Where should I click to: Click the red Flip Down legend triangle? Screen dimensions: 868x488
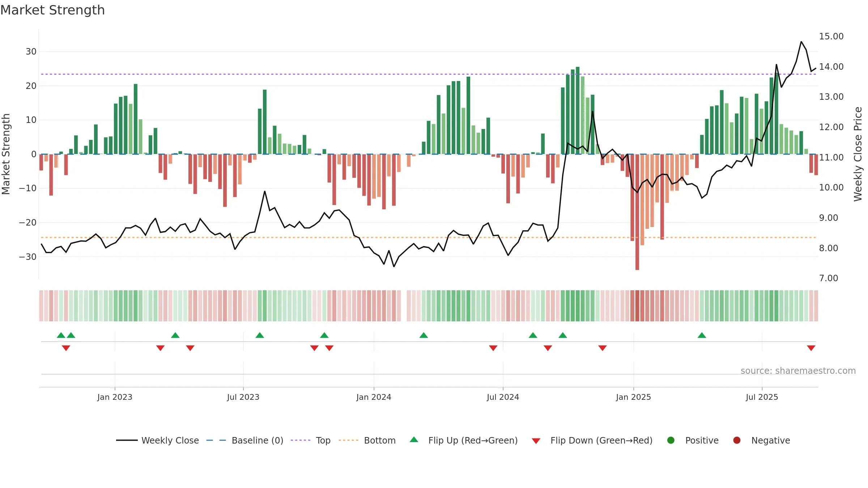tap(536, 441)
